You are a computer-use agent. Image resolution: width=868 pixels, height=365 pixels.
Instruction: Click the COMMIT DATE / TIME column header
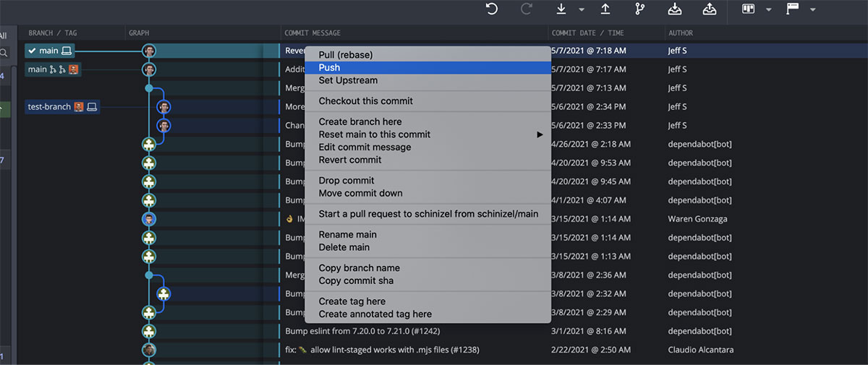point(587,33)
